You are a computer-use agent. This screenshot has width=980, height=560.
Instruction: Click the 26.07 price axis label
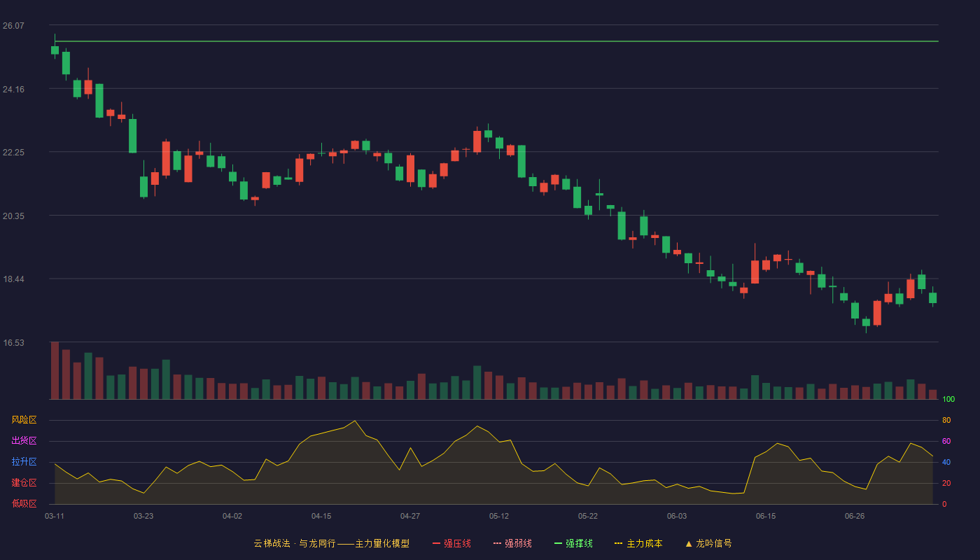pyautogui.click(x=13, y=26)
